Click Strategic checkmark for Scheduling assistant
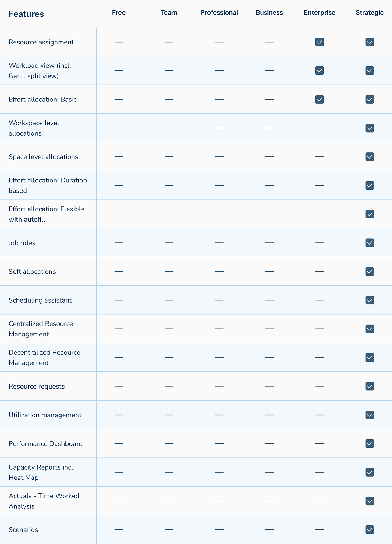 370,300
